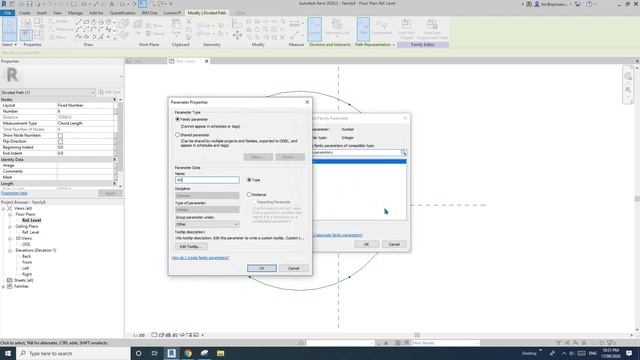Choose the Instance radio option
The height and width of the screenshot is (360, 640).
pyautogui.click(x=249, y=195)
